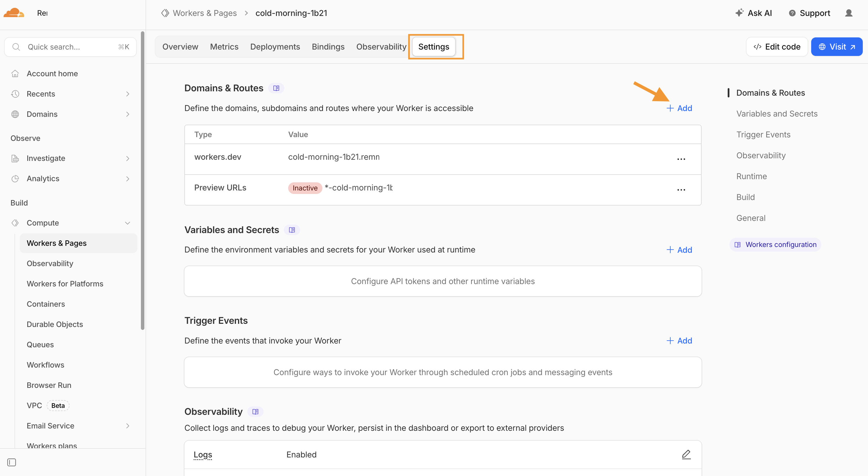Collapse the Compute section chevron
Viewport: 868px width, 476px height.
tap(128, 223)
